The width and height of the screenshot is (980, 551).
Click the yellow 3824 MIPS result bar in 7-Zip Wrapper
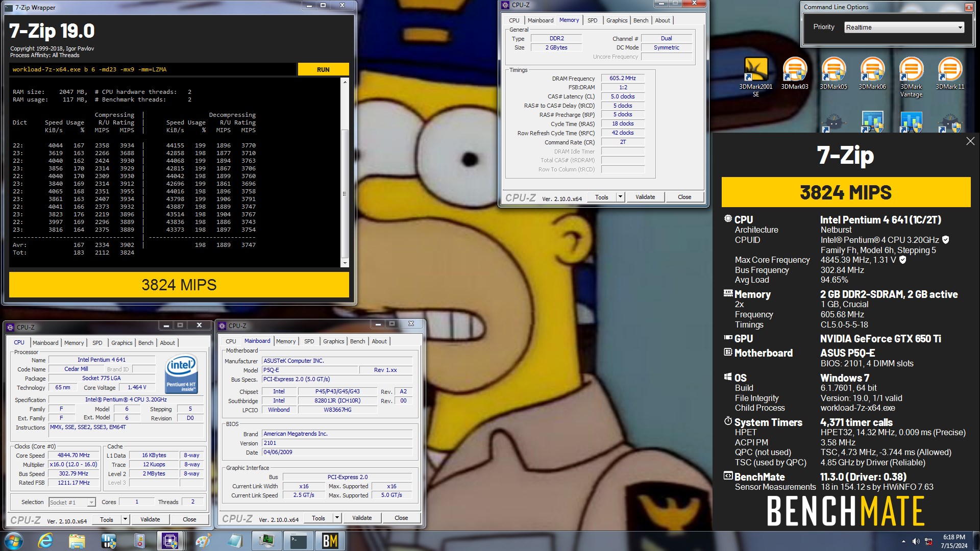click(x=179, y=285)
